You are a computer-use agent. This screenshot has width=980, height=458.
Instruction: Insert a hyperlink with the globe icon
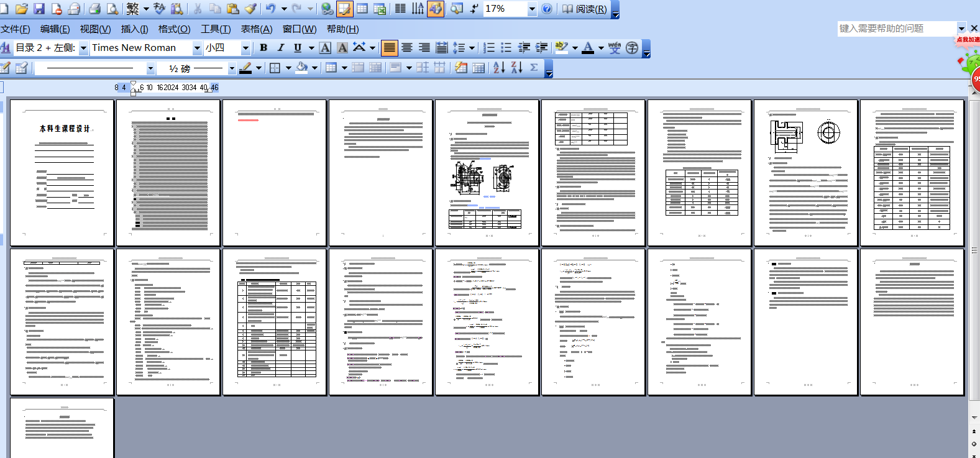coord(327,9)
